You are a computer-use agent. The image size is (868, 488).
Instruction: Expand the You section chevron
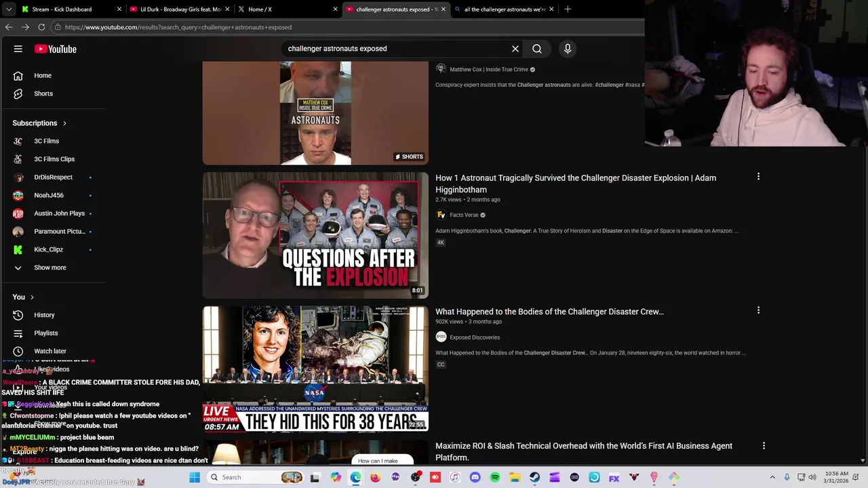coord(32,297)
